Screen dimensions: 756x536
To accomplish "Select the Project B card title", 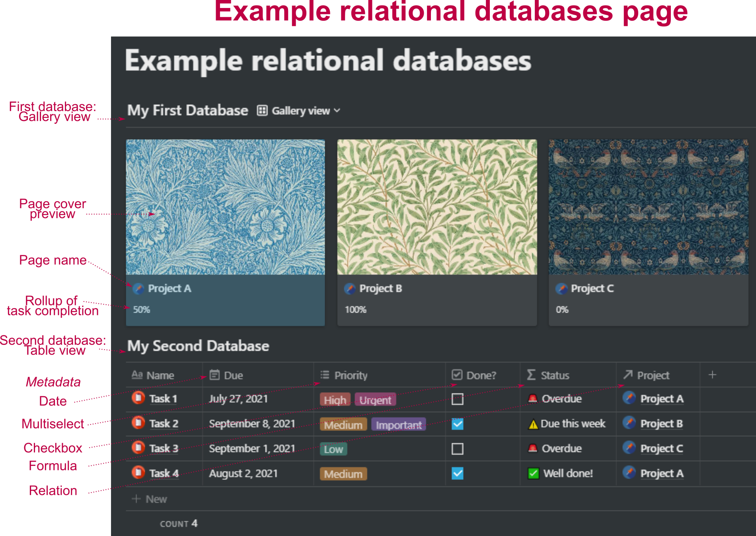I will pyautogui.click(x=381, y=288).
